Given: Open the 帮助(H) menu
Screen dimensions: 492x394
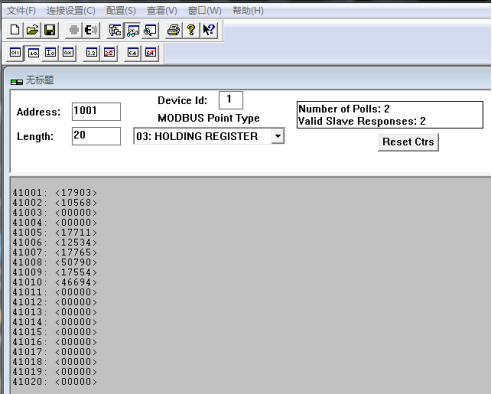Looking at the screenshot, I should coord(248,11).
